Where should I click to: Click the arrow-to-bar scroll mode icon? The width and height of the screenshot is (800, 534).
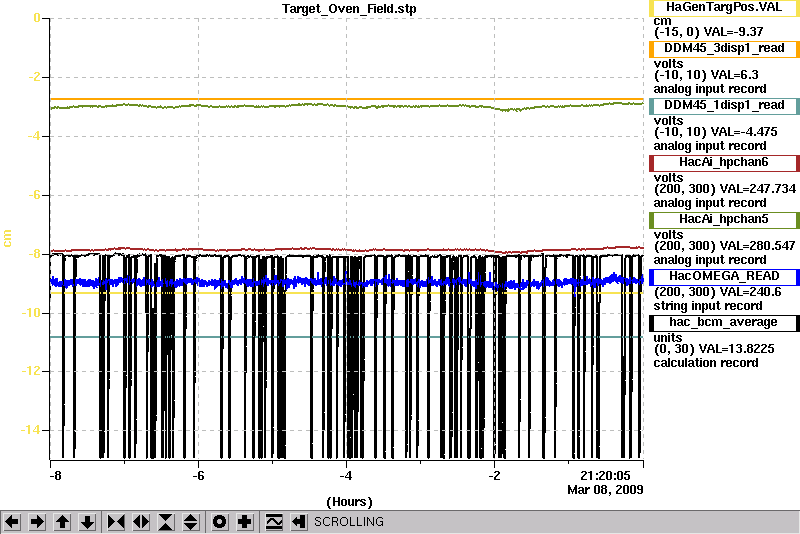coord(298,522)
